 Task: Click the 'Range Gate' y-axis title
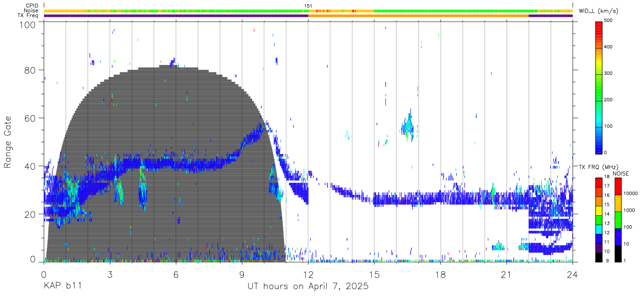(x=8, y=142)
